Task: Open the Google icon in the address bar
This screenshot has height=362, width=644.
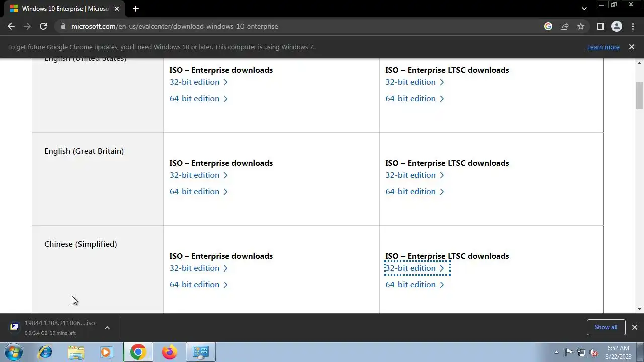Action: (548, 26)
